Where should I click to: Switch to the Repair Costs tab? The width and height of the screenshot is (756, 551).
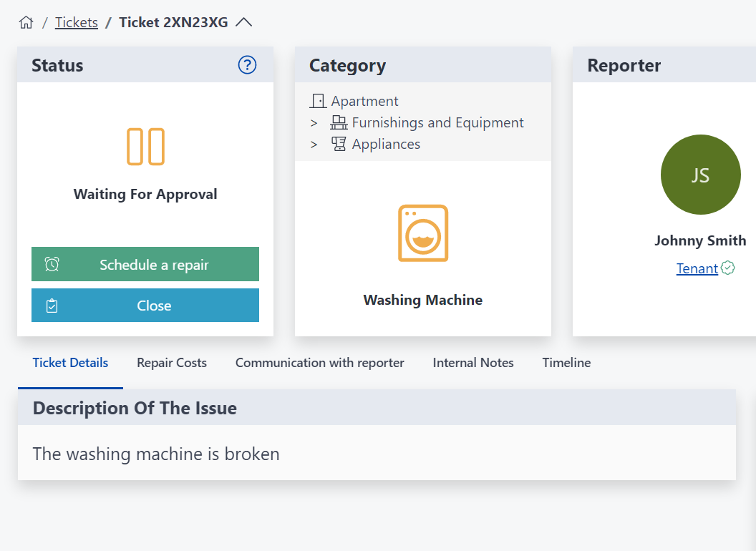click(171, 363)
